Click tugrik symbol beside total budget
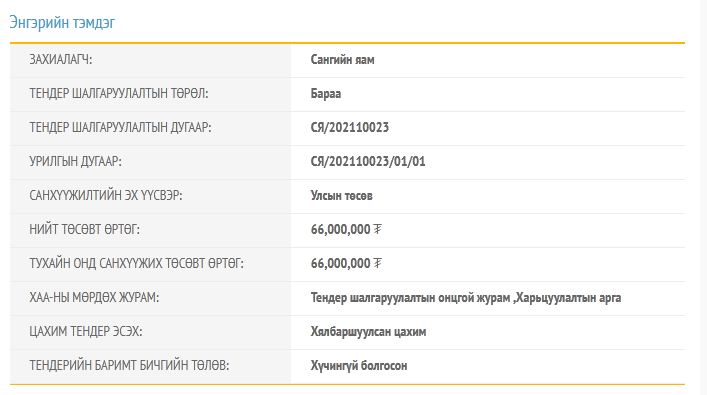This screenshot has height=395, width=707. pos(377,230)
